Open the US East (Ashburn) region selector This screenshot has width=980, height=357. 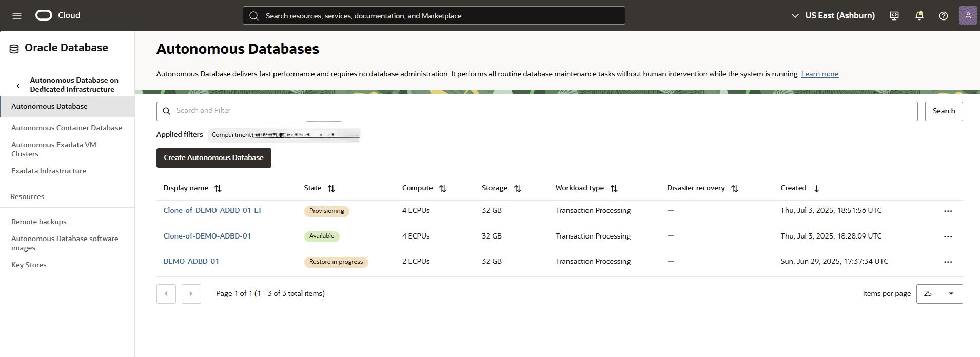[833, 16]
